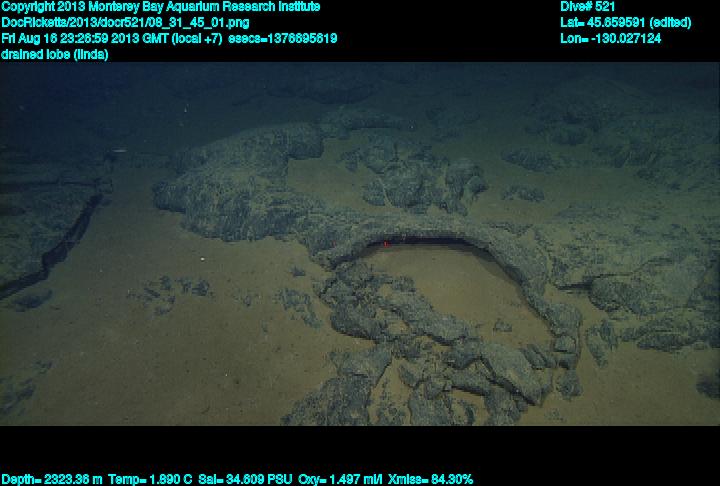Image resolution: width=720 pixels, height=486 pixels.
Task: Click the copyright line 'Copyright 2013 Monterey Bay Aquarium Research Institute'
Action: pyautogui.click(x=161, y=7)
